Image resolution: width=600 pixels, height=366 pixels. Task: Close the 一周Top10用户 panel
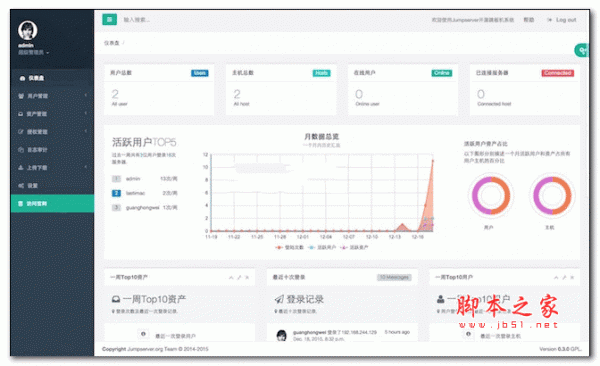point(572,278)
